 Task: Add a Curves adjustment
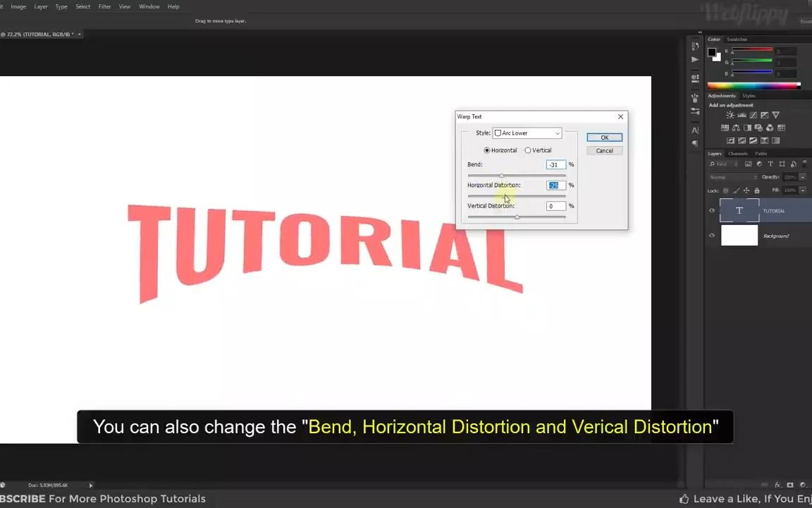coord(753,115)
